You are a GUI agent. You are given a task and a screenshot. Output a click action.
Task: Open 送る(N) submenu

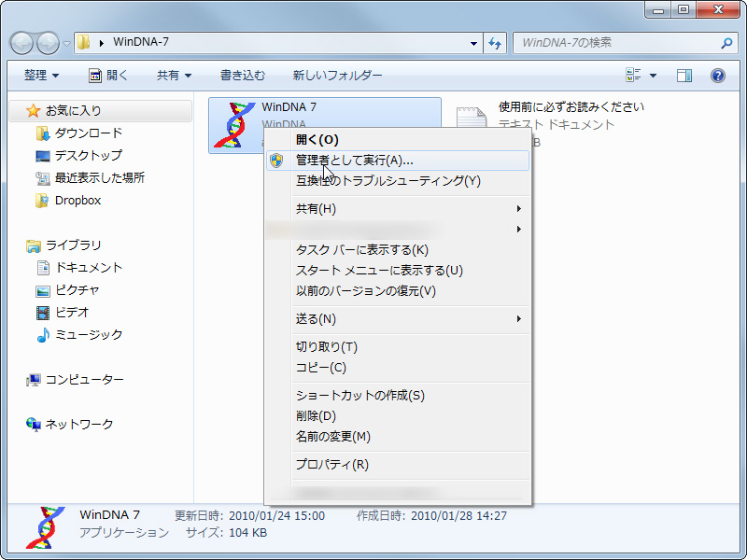[x=398, y=318]
